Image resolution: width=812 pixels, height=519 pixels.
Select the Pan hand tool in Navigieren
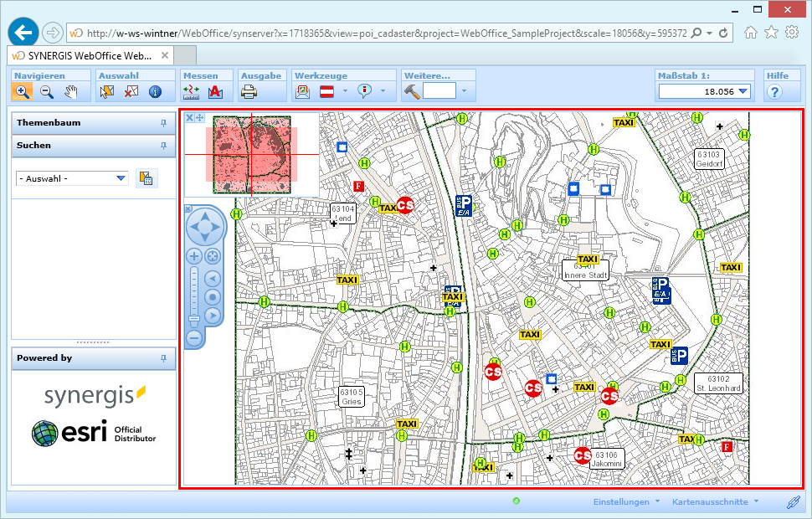71,91
